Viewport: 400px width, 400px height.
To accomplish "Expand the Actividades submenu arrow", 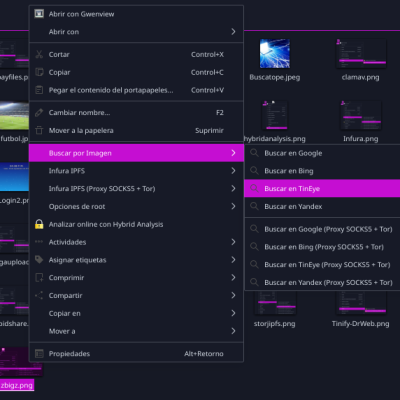I will coord(233,242).
